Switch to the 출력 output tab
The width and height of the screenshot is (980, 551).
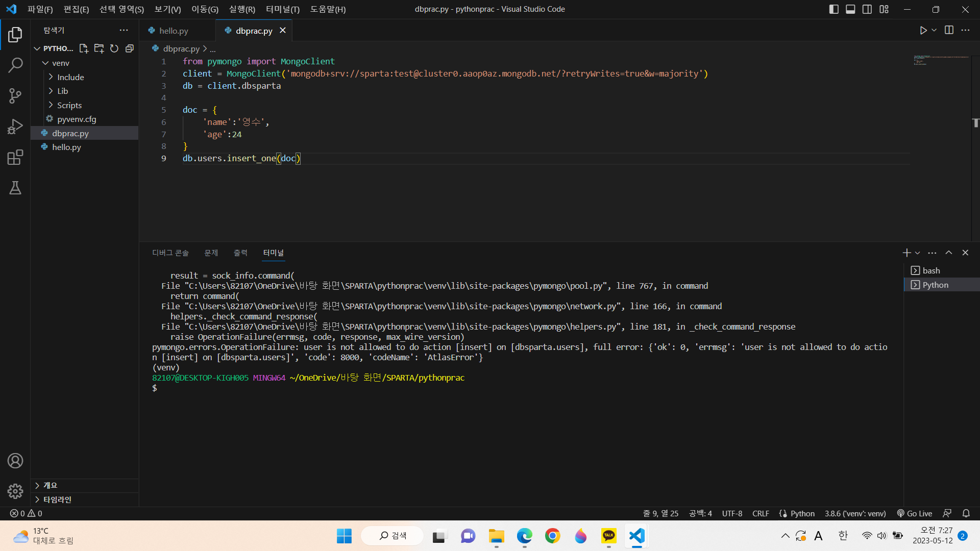(240, 253)
